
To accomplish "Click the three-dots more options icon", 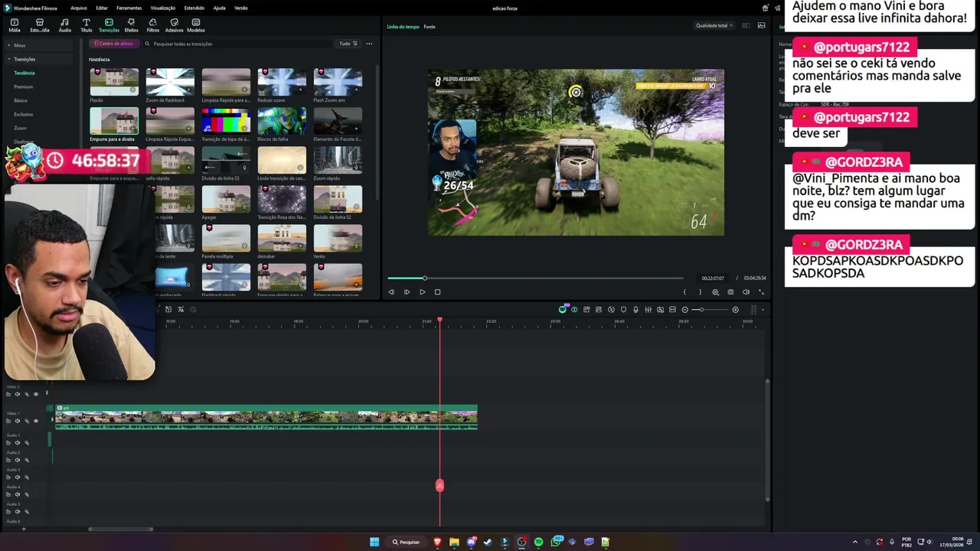I will click(369, 44).
